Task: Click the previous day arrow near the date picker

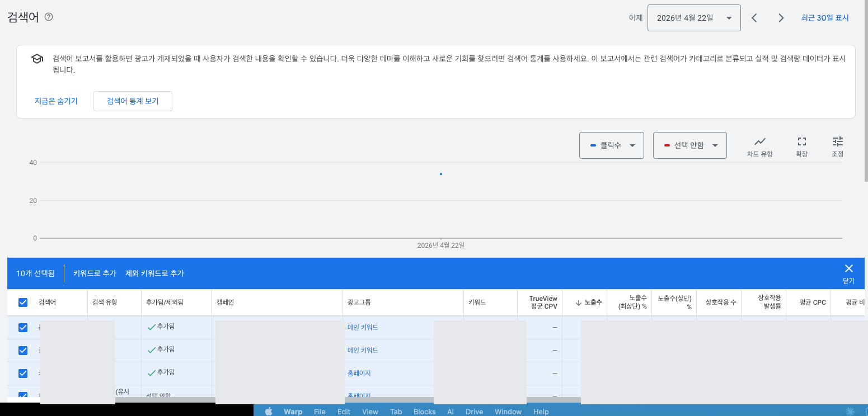Action: pos(754,17)
